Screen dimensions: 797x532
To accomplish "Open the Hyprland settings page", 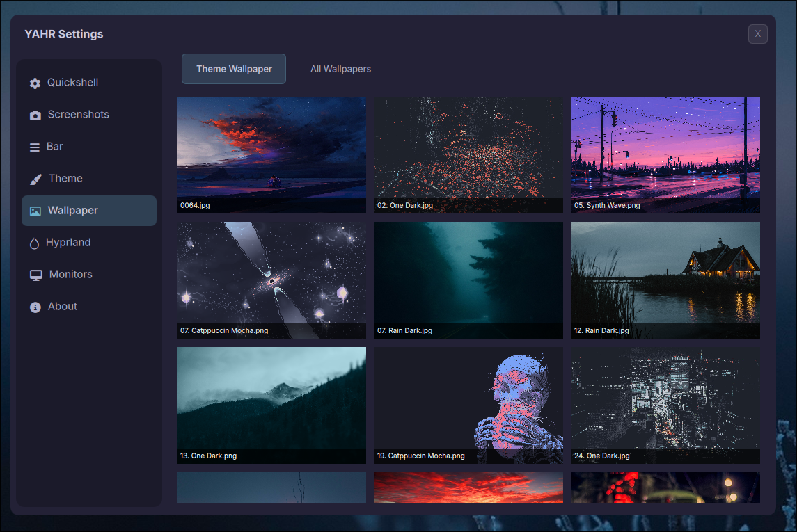I will (89, 243).
